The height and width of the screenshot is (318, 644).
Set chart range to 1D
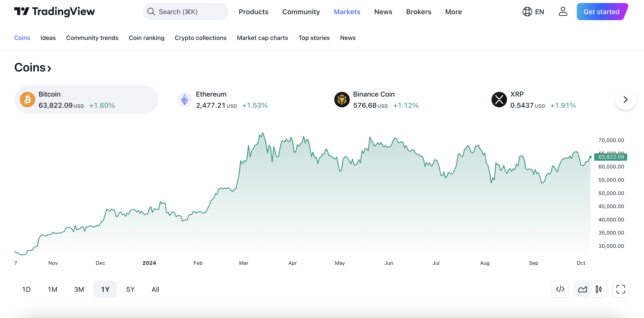pos(26,289)
